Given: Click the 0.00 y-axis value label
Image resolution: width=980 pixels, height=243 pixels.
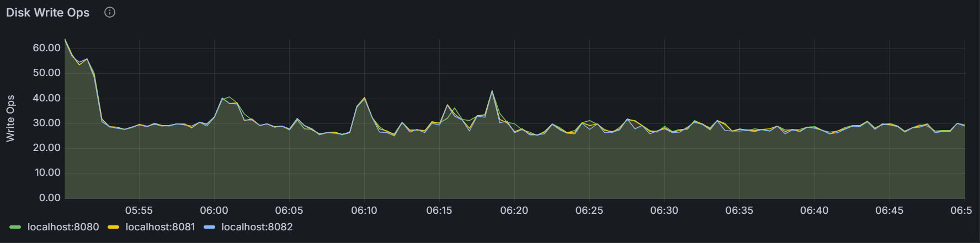Looking at the screenshot, I should [x=50, y=198].
